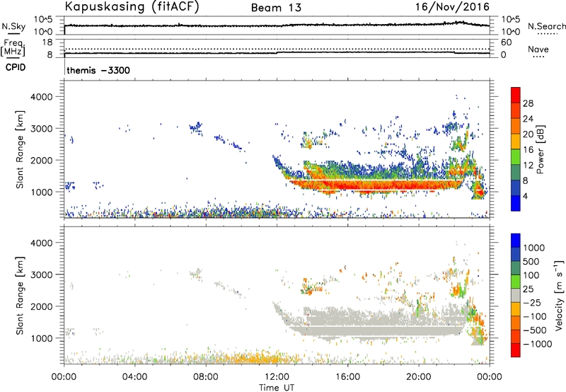Click the "3000" tick in velocity panel
The width and height of the screenshot is (566, 392).
point(41,275)
